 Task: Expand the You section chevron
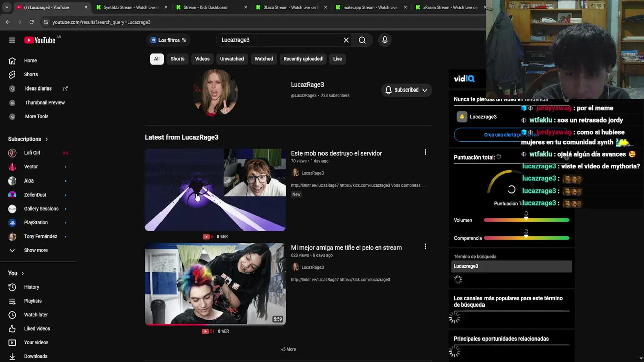(x=22, y=273)
